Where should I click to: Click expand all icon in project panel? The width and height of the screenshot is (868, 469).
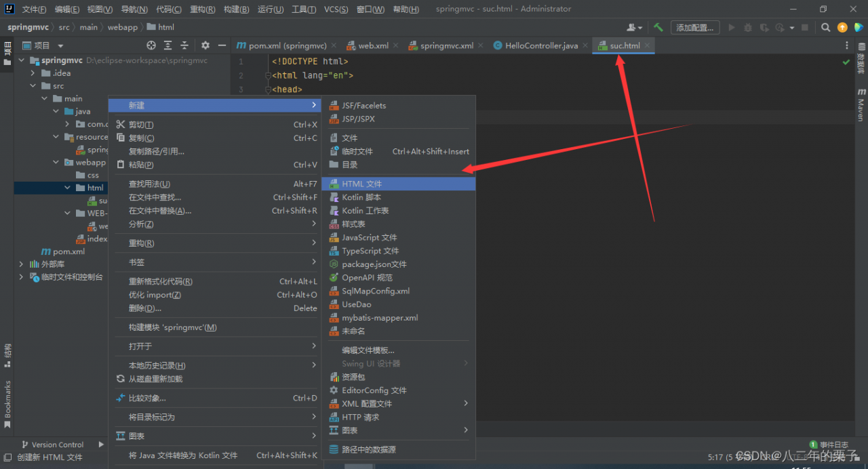[168, 45]
